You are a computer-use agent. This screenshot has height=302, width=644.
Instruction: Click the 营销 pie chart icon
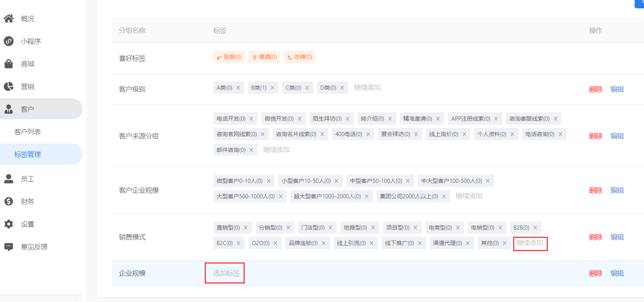pos(9,86)
